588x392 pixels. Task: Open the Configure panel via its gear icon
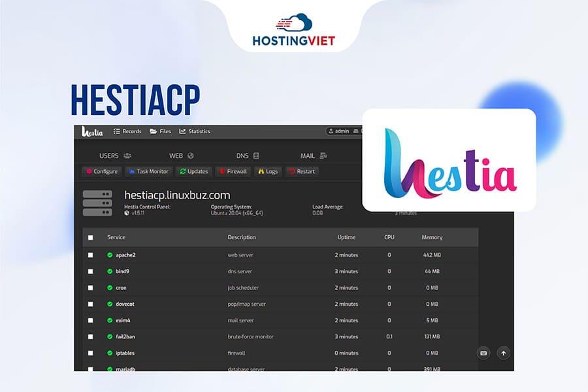(x=90, y=171)
